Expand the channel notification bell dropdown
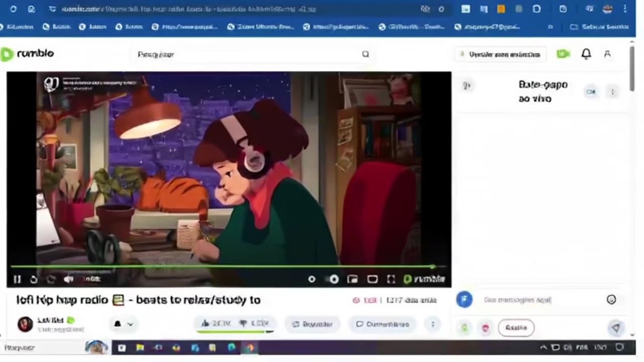 123,324
